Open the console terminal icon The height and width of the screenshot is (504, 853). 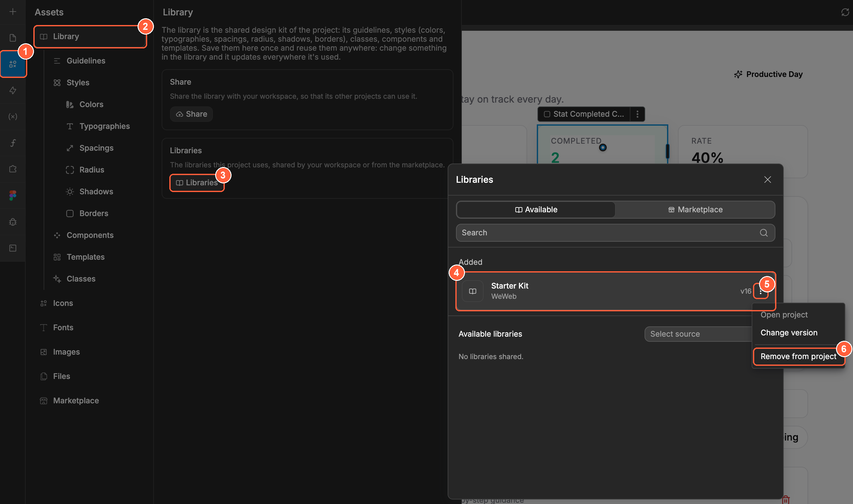13,248
